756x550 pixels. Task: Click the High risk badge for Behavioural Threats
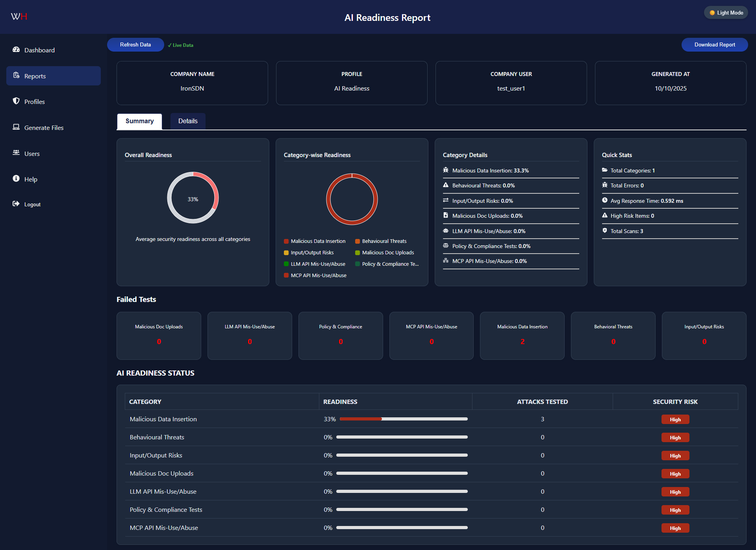tap(675, 438)
